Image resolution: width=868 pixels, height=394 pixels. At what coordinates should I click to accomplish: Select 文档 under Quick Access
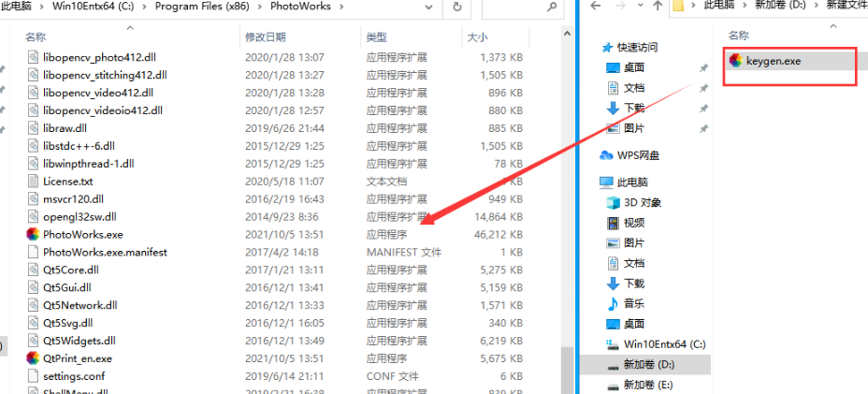(x=634, y=88)
